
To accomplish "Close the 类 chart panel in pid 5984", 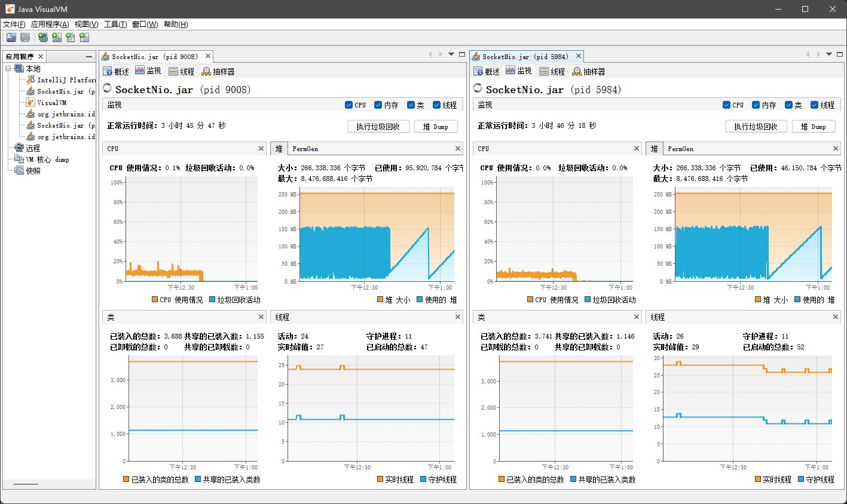I will [637, 316].
